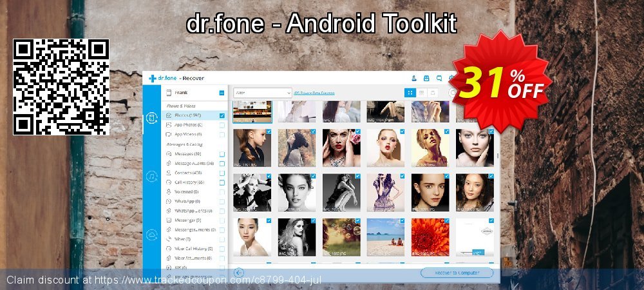Check the App Photos checkbox
Viewport: 644px width, 290px height.
click(222, 125)
